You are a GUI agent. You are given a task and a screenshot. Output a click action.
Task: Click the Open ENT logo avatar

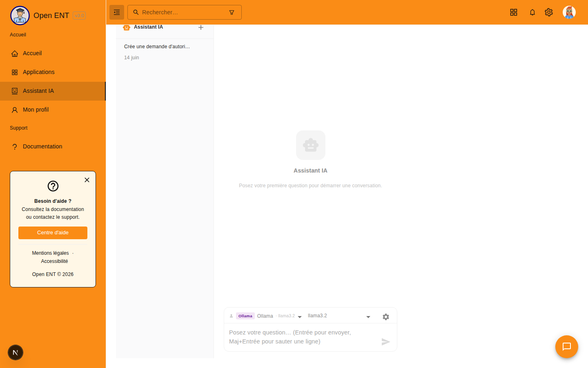[20, 16]
